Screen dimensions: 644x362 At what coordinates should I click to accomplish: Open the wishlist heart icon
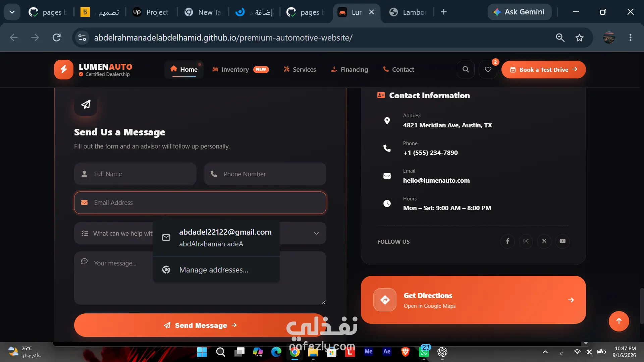coord(488,69)
